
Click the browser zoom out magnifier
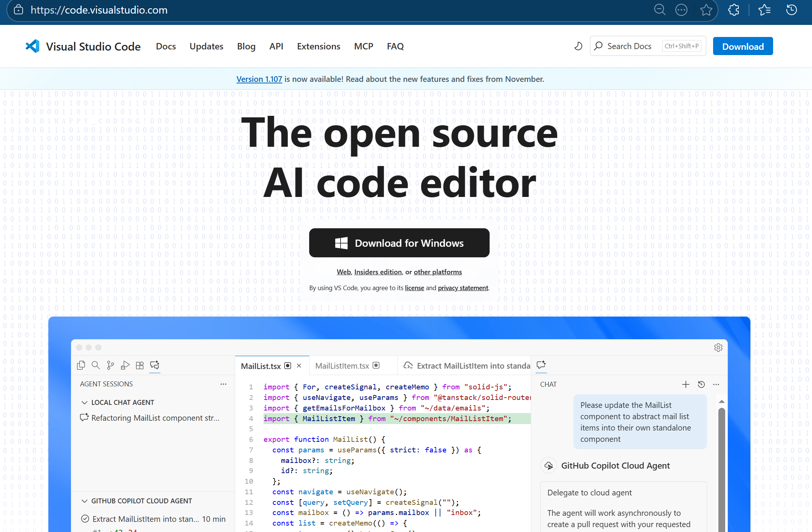pos(659,10)
